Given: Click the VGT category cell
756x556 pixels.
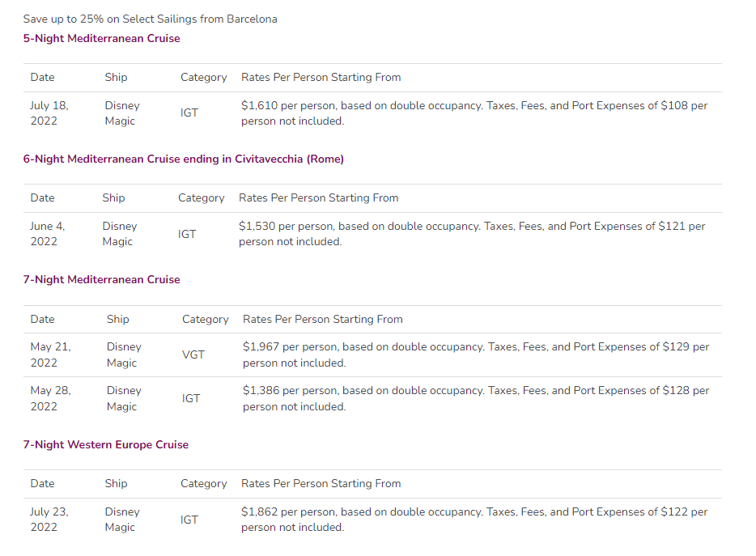Looking at the screenshot, I should [193, 354].
